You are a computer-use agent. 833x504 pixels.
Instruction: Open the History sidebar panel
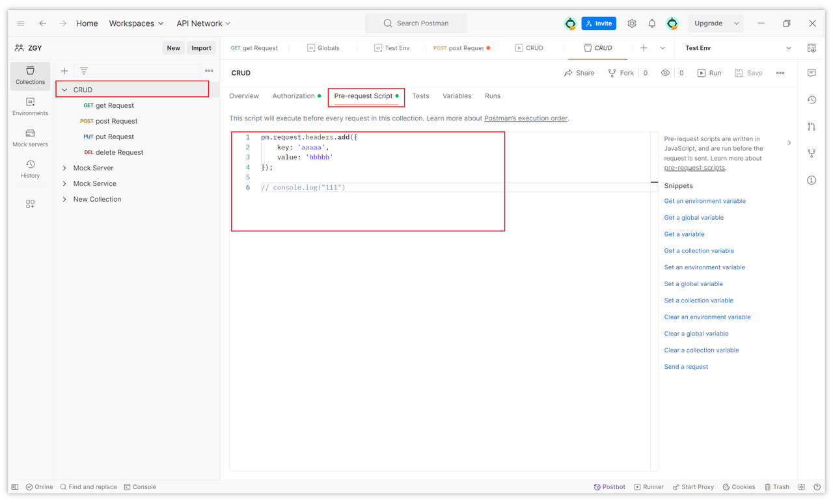(x=30, y=169)
